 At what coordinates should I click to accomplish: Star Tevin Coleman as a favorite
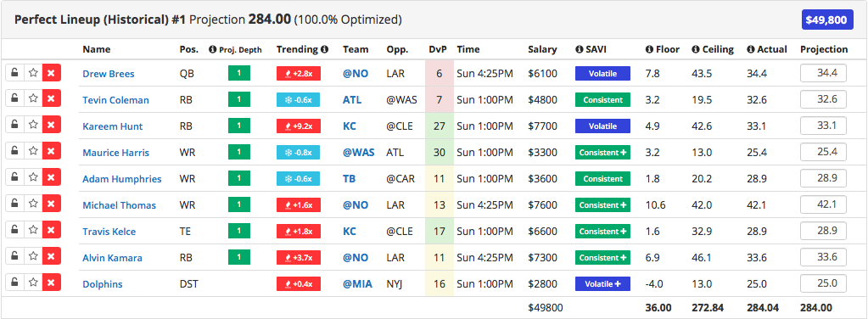point(33,100)
